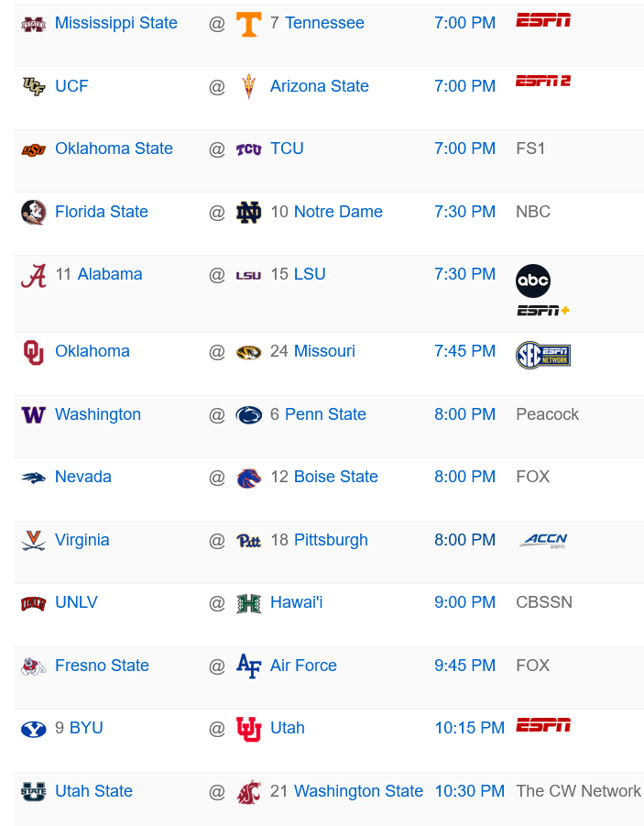This screenshot has width=644, height=826.
Task: Click the BYU oval Y logo
Action: (34, 729)
